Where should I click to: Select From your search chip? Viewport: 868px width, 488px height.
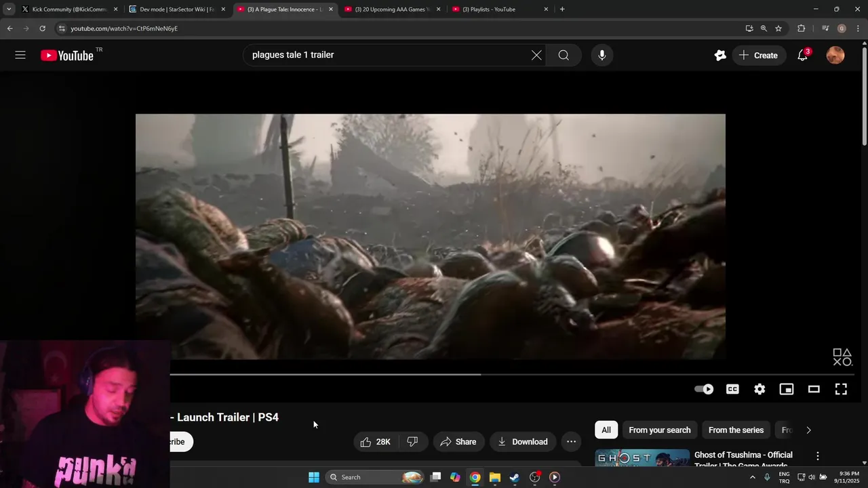pos(660,430)
